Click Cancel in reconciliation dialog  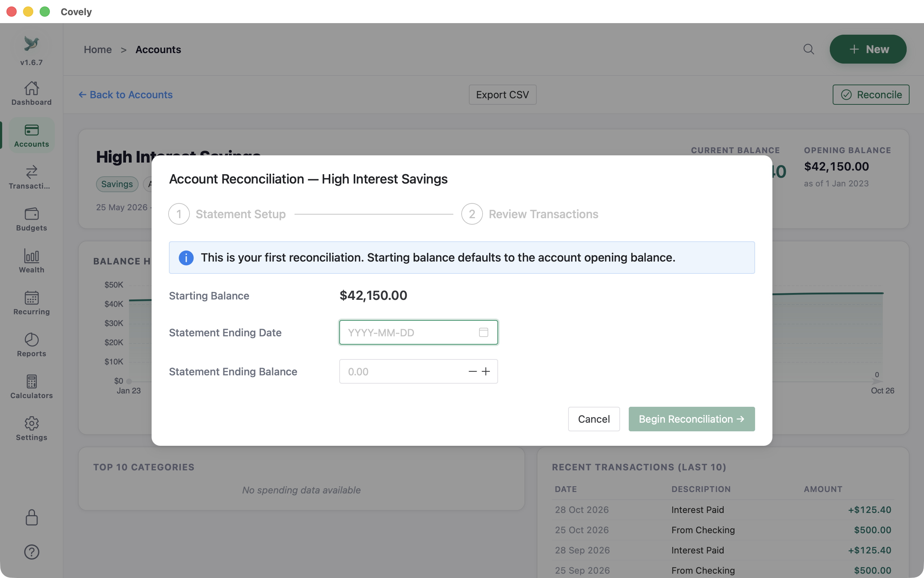[594, 419]
